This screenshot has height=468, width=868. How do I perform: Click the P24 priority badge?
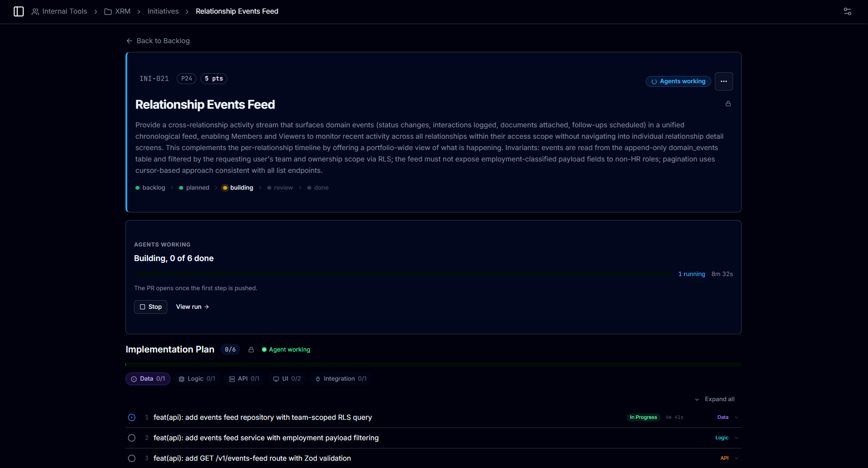[187, 79]
